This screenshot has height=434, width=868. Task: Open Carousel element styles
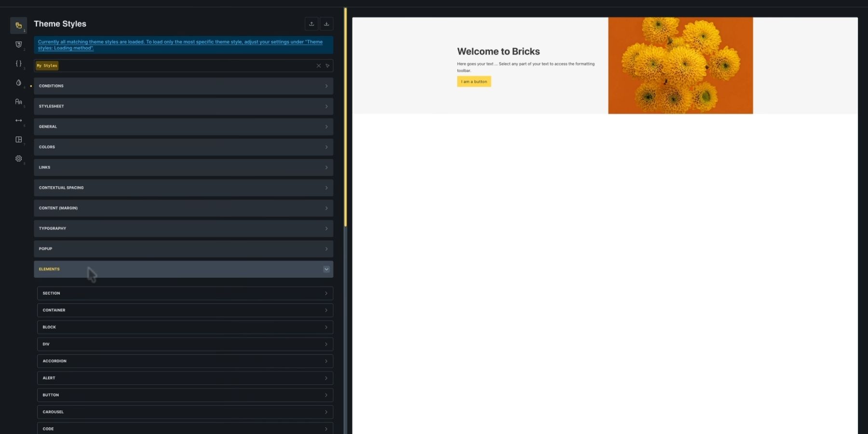185,412
